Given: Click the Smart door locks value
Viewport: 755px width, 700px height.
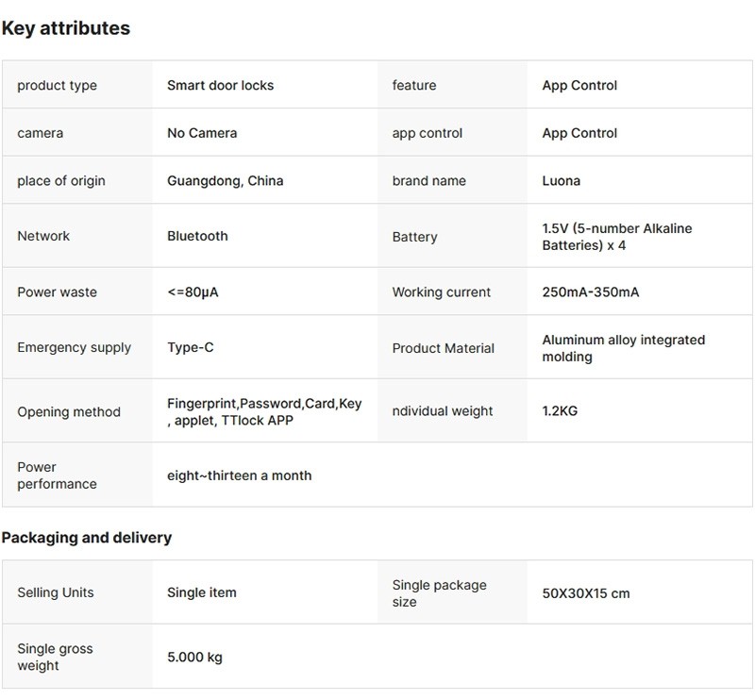Looking at the screenshot, I should tap(220, 85).
